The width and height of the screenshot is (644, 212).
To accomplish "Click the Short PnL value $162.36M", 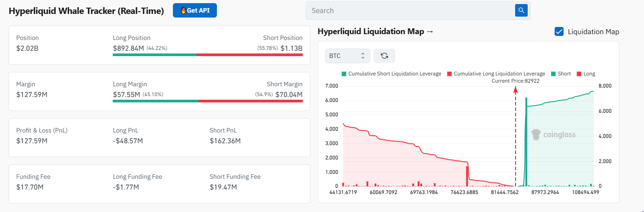I will pos(225,141).
